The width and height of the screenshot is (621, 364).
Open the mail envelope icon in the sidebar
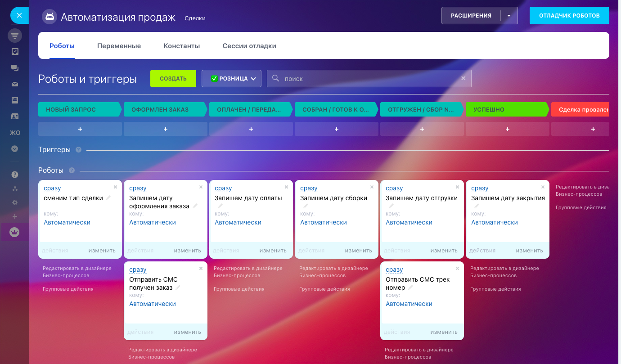click(15, 84)
